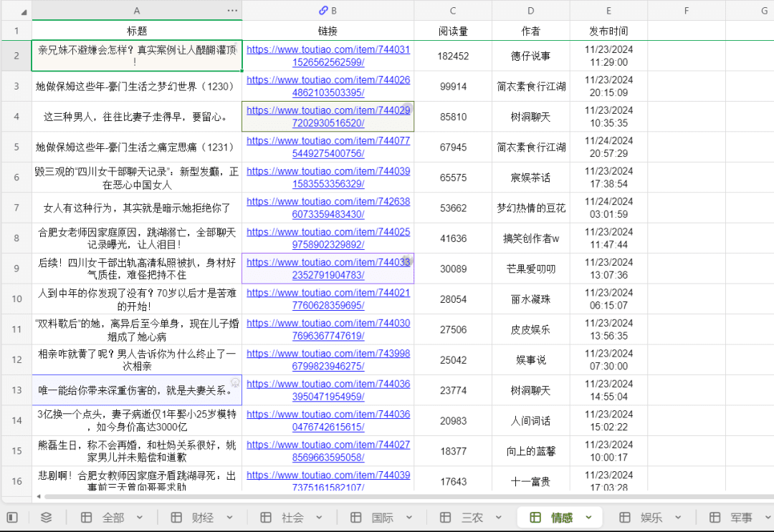The height and width of the screenshot is (532, 774).
Task: Select title cell 女人有这种行为
Action: pyautogui.click(x=137, y=208)
